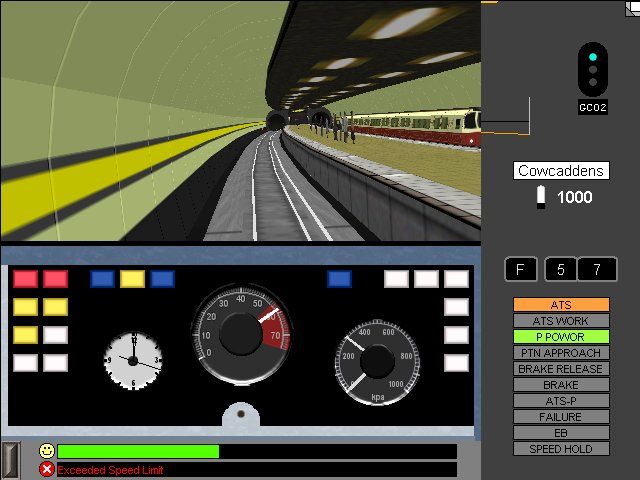Toggle the EB emergency brake indicator
The height and width of the screenshot is (480, 640).
pos(560,433)
